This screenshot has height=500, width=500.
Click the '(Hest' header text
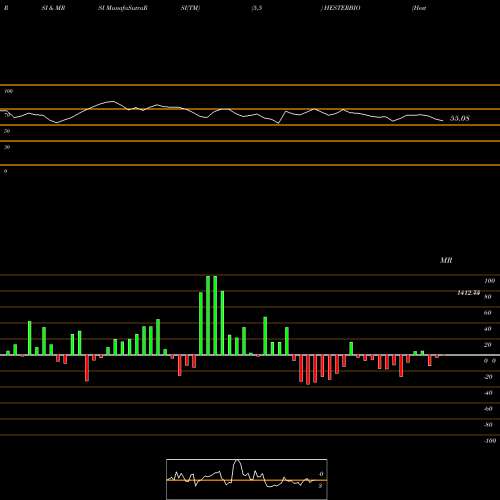419,8
